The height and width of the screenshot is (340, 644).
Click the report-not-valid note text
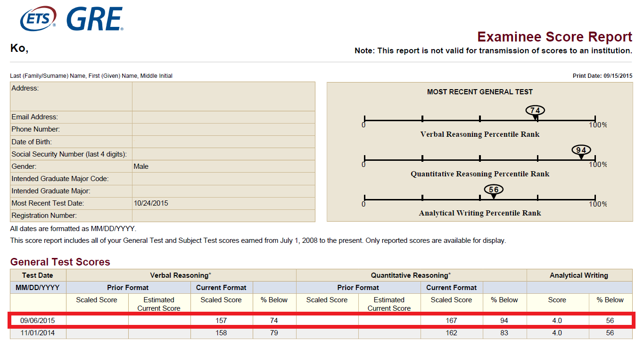pos(494,50)
